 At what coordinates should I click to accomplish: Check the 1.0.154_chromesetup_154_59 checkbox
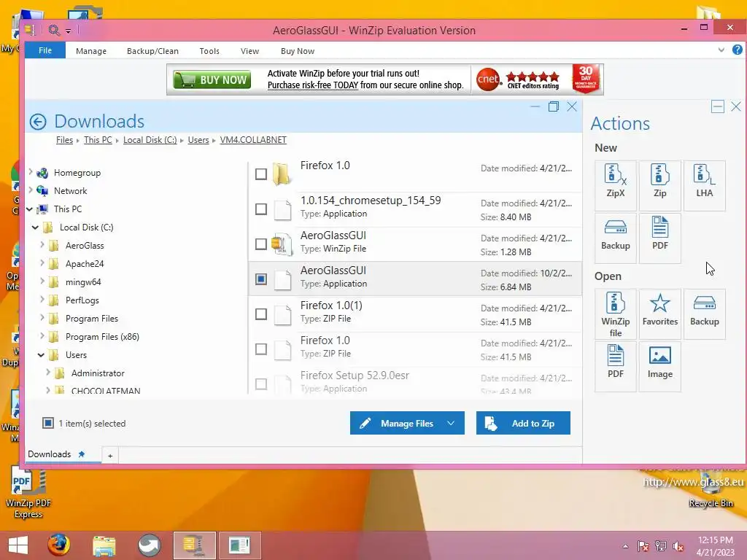coord(261,209)
